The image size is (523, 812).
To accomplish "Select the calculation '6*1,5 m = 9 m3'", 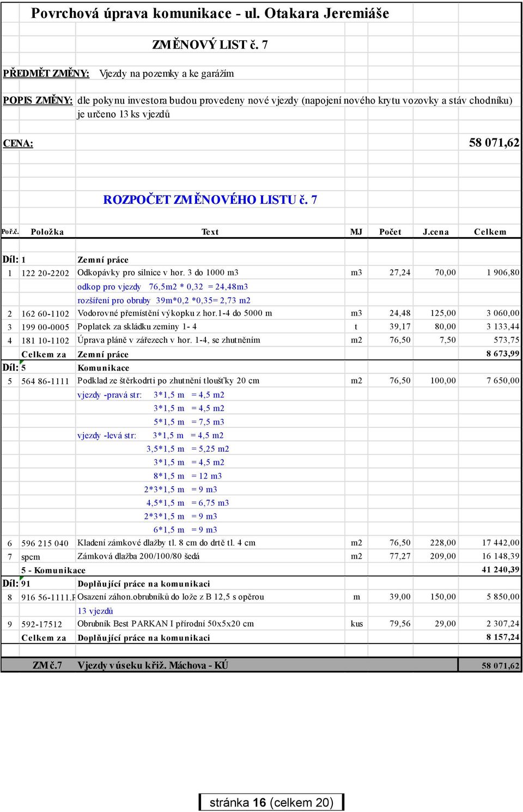I will tap(185, 530).
